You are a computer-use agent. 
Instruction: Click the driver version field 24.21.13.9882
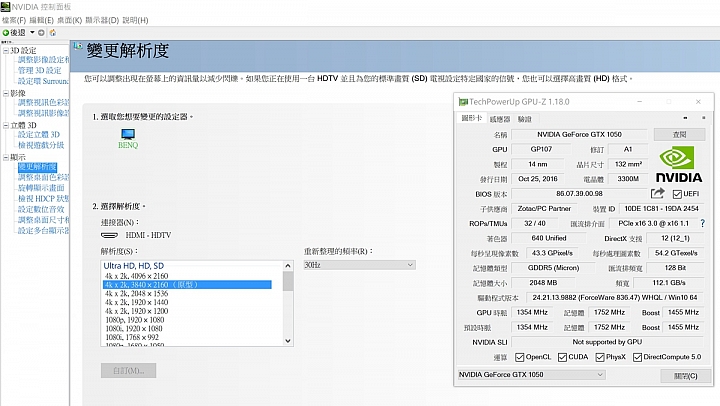pyautogui.click(x=614, y=298)
